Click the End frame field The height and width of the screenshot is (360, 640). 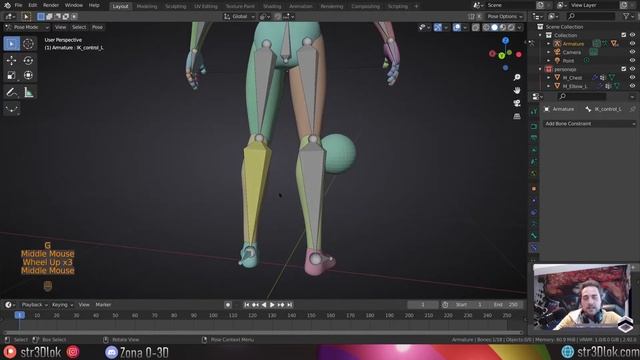505,305
